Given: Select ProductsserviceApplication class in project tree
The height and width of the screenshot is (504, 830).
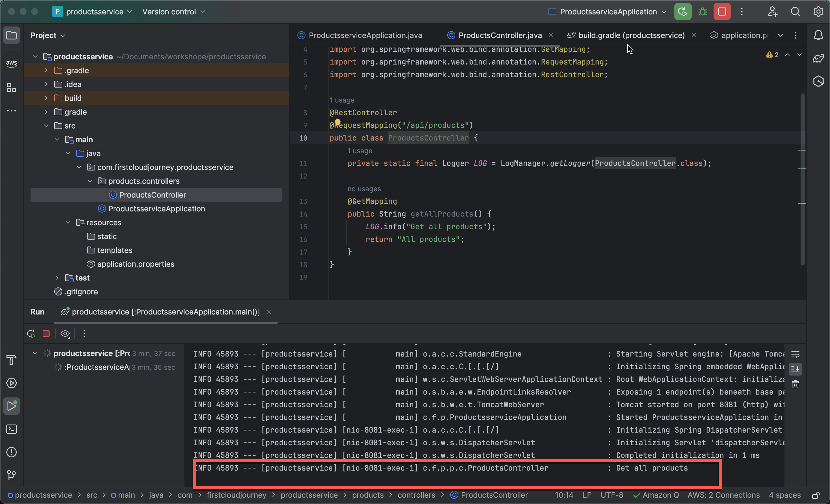Looking at the screenshot, I should point(151,209).
